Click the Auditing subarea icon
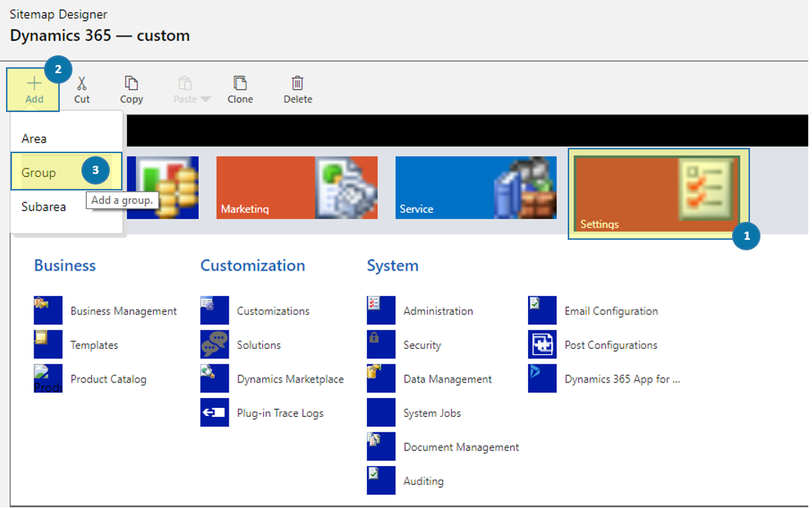The width and height of the screenshot is (812, 508). point(381,480)
